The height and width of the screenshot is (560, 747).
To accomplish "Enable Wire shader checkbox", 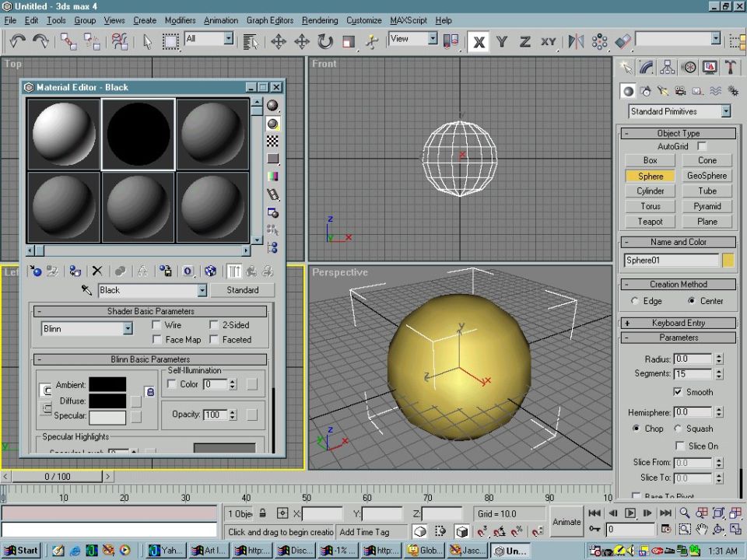I will (x=156, y=325).
